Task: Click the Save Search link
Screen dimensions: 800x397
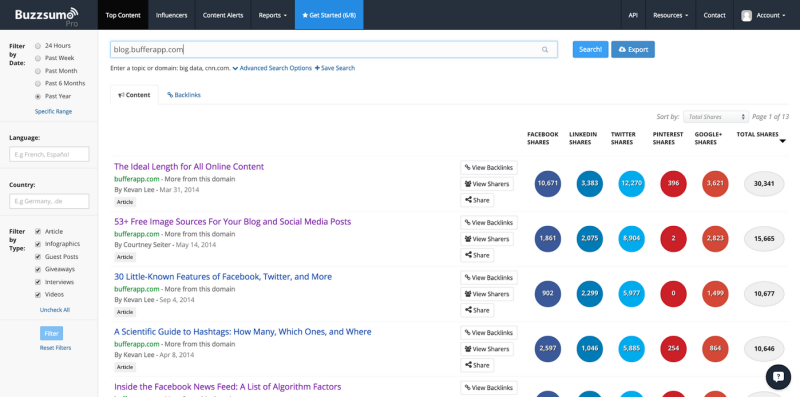Action: [335, 68]
